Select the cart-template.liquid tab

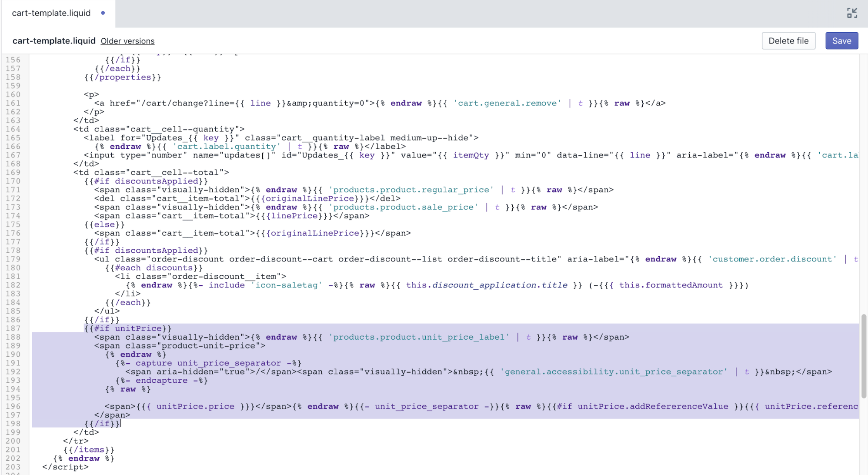pos(51,13)
